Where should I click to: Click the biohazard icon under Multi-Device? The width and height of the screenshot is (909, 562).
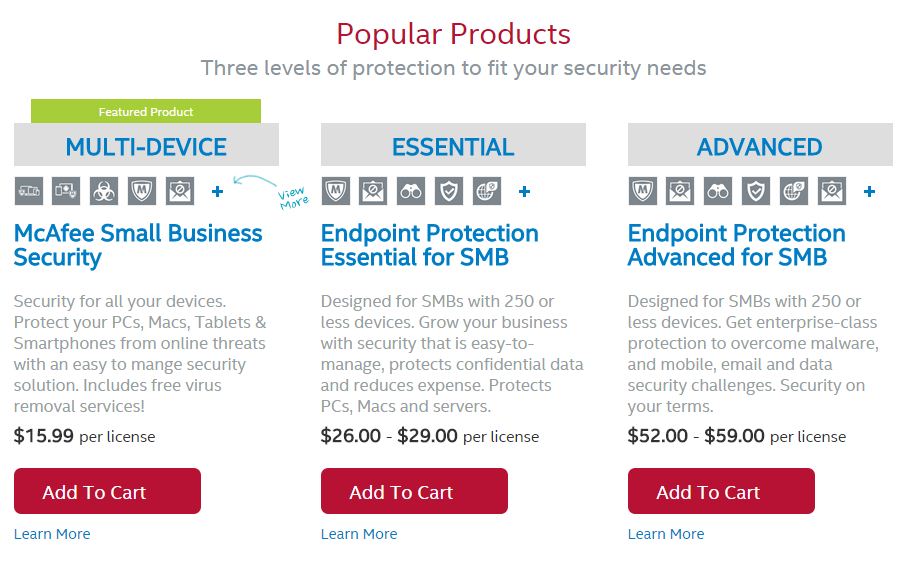[x=104, y=190]
